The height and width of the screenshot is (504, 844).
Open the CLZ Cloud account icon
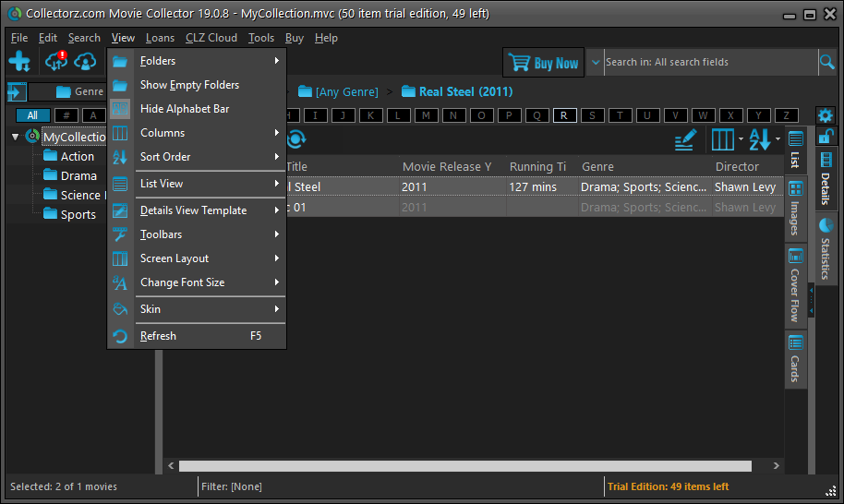[x=86, y=62]
